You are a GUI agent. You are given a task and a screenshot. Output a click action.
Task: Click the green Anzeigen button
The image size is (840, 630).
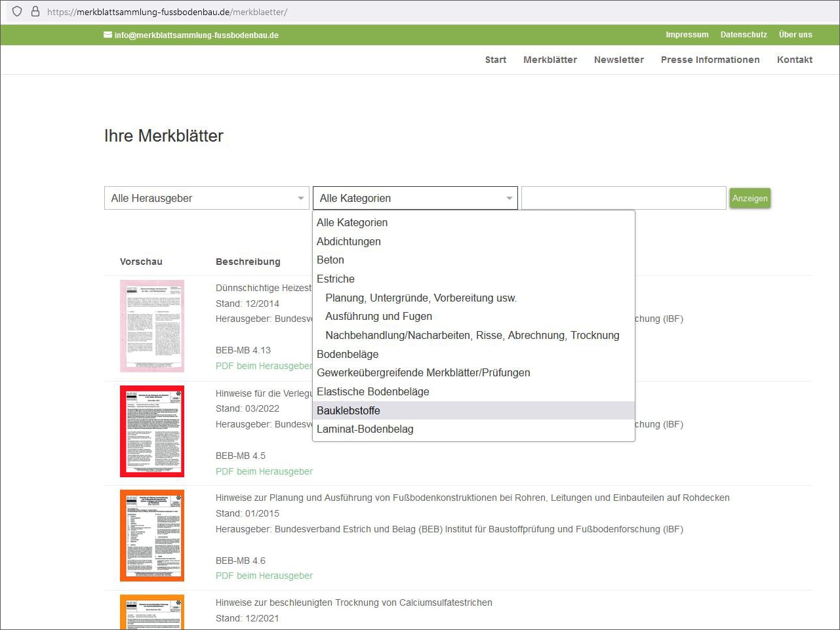click(x=750, y=198)
